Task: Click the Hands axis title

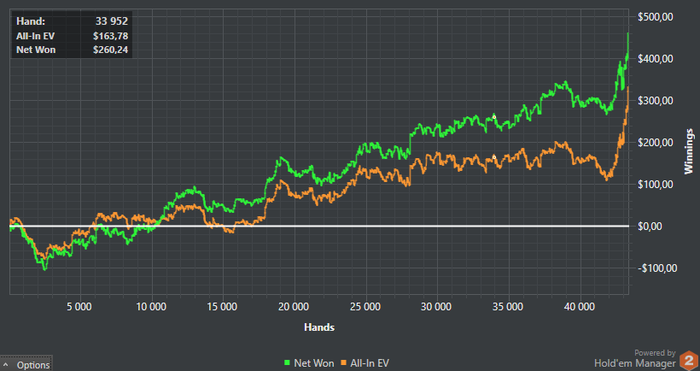Action: tap(319, 327)
